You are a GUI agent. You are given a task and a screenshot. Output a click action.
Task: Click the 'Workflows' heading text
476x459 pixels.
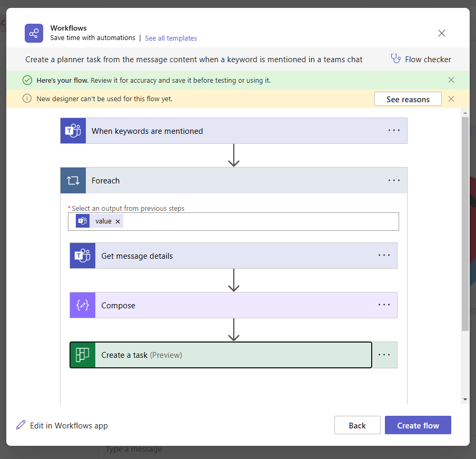tap(68, 28)
